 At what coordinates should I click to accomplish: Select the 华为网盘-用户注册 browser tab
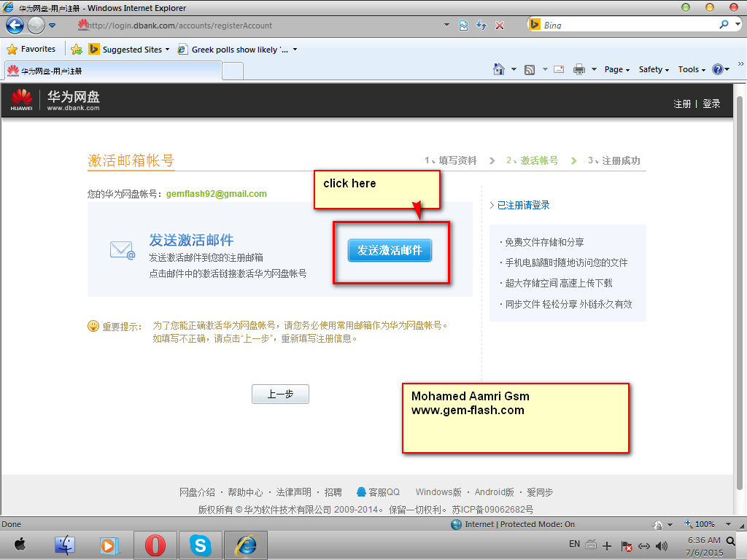coord(113,71)
